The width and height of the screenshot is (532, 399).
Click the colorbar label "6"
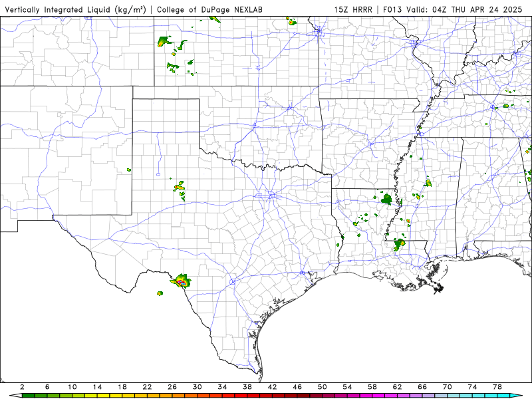pyautogui.click(x=47, y=387)
